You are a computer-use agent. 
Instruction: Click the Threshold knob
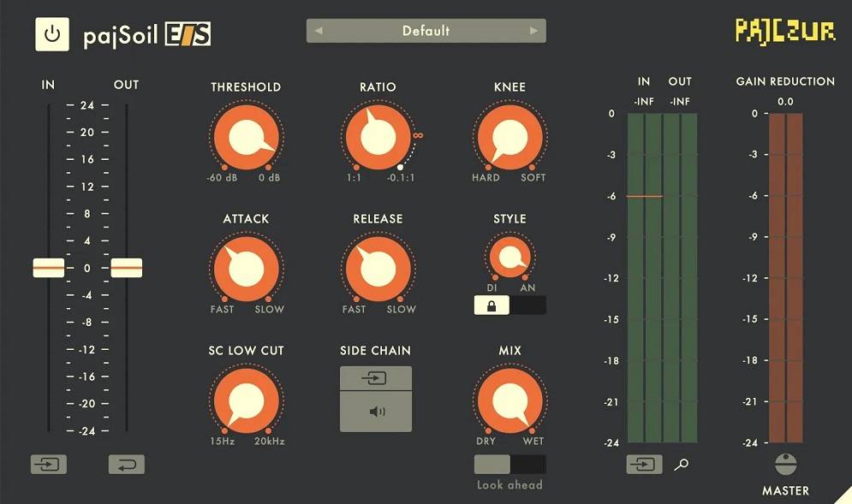click(x=245, y=137)
